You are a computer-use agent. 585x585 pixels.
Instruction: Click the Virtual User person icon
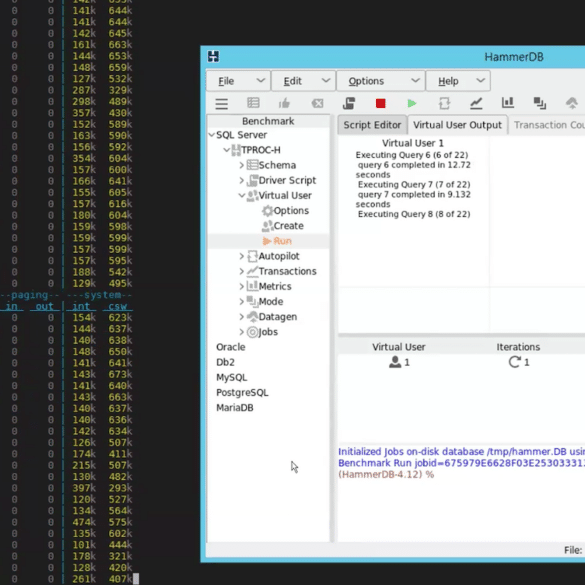395,362
